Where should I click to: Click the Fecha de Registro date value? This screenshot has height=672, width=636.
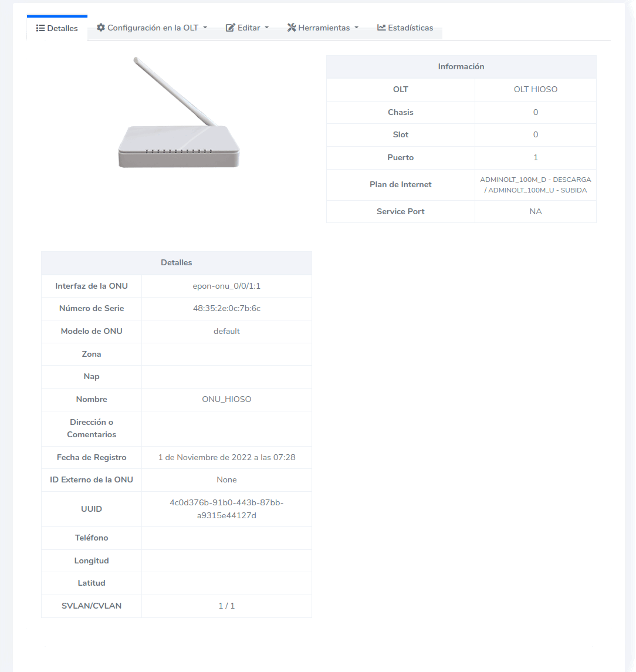[226, 457]
